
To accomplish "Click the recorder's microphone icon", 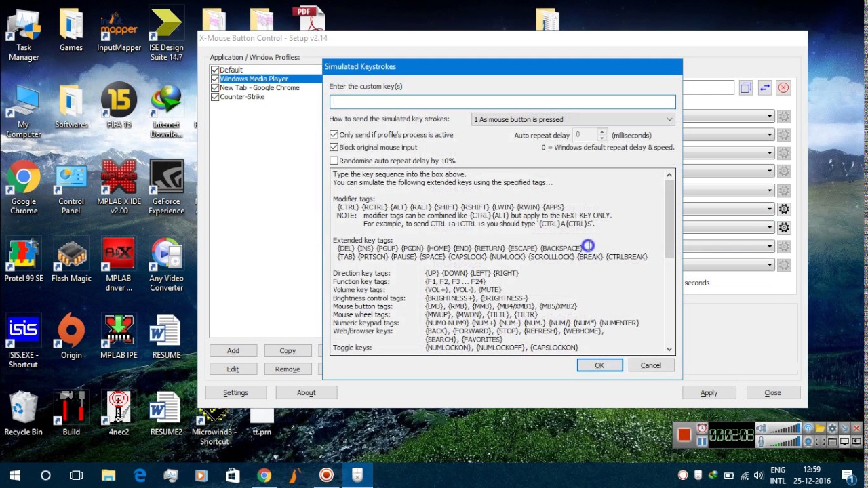I will click(762, 441).
